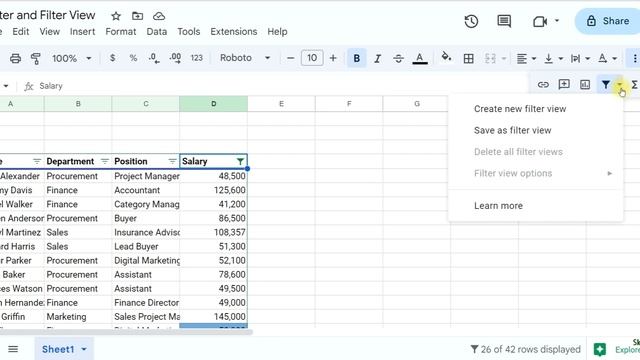This screenshot has width=640, height=360.
Task: Select column E header
Action: point(281,104)
